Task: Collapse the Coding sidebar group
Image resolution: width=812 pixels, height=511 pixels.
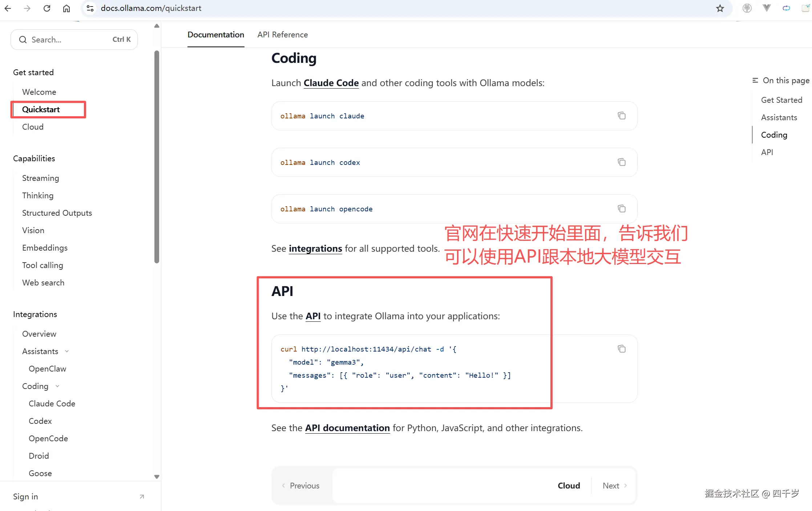Action: click(57, 386)
